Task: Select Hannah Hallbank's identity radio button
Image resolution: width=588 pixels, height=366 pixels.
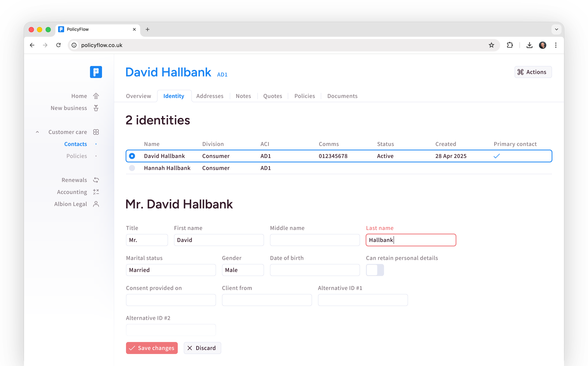Action: pos(132,168)
